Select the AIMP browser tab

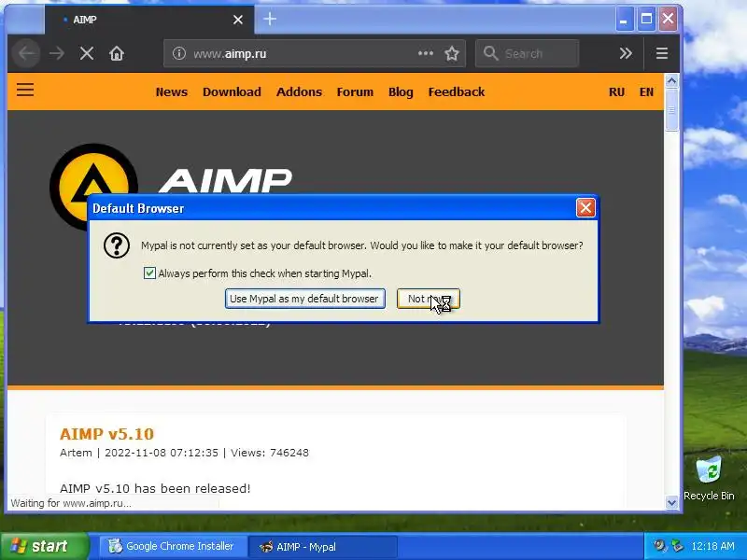[149, 20]
